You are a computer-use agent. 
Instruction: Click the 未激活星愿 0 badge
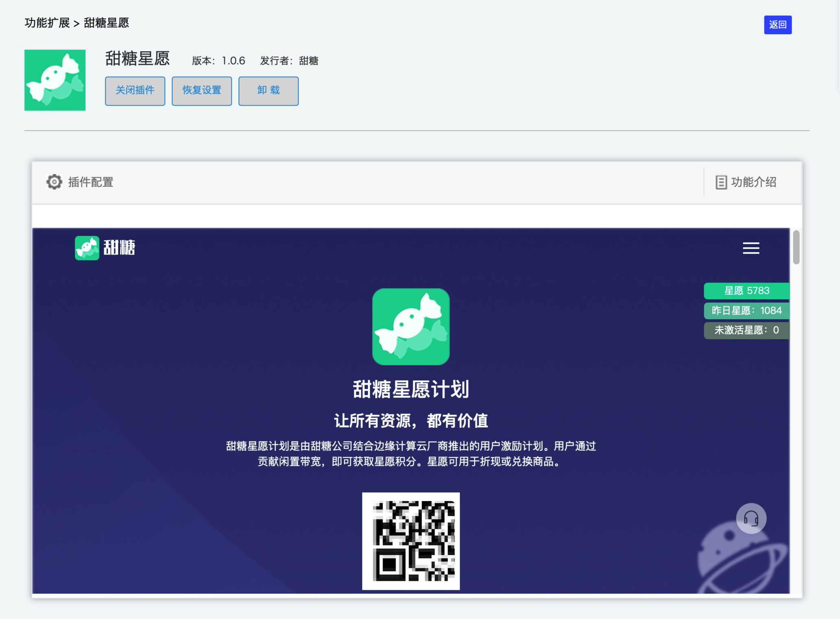746,330
